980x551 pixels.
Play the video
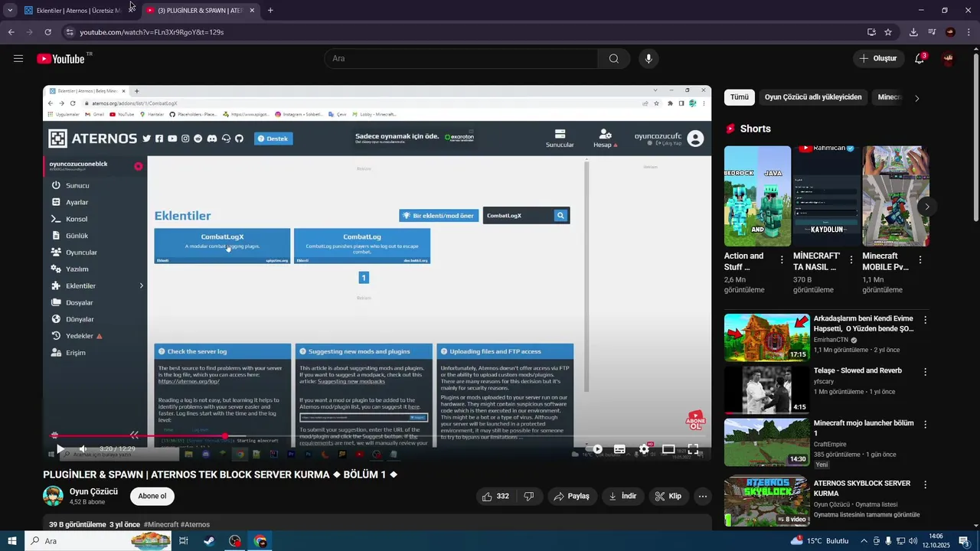(60, 449)
